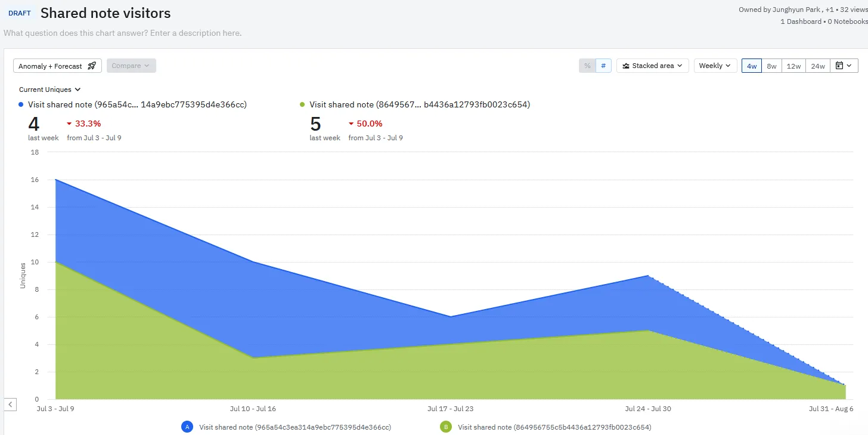The width and height of the screenshot is (868, 435).
Task: Click the Uniques y-axis label
Action: (23, 276)
